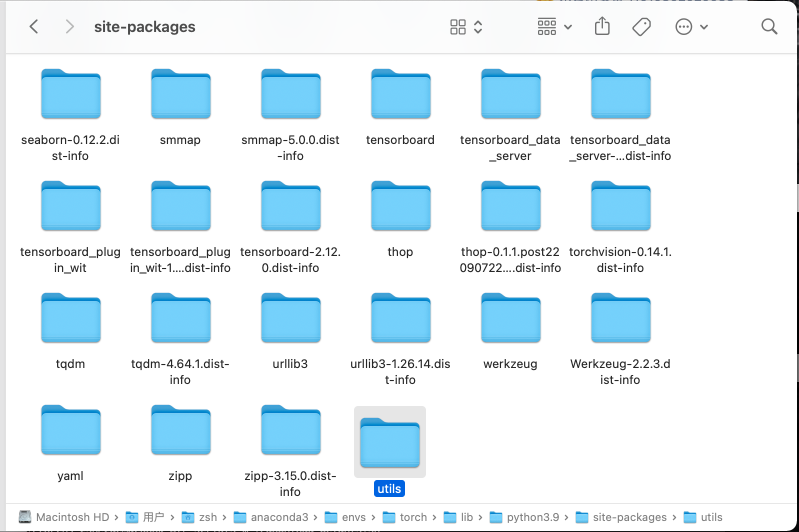This screenshot has width=799, height=532.
Task: Click the 'werkzeug' folder name text
Action: tap(510, 364)
